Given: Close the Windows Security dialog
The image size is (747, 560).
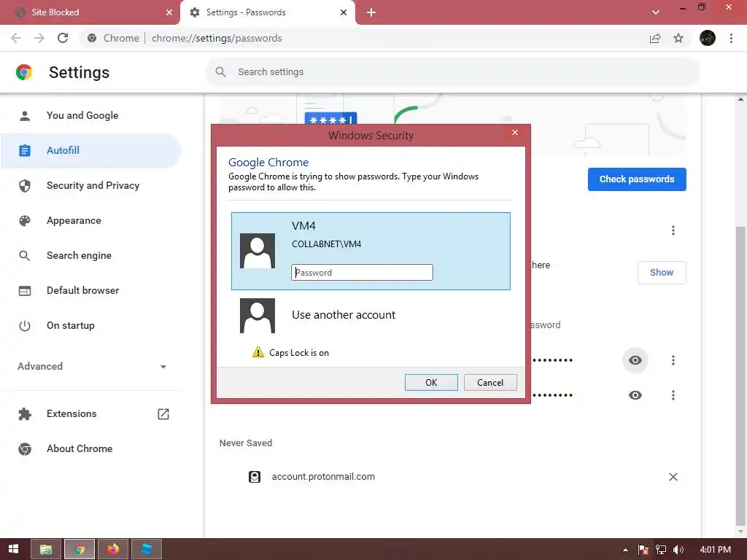Looking at the screenshot, I should point(515,133).
